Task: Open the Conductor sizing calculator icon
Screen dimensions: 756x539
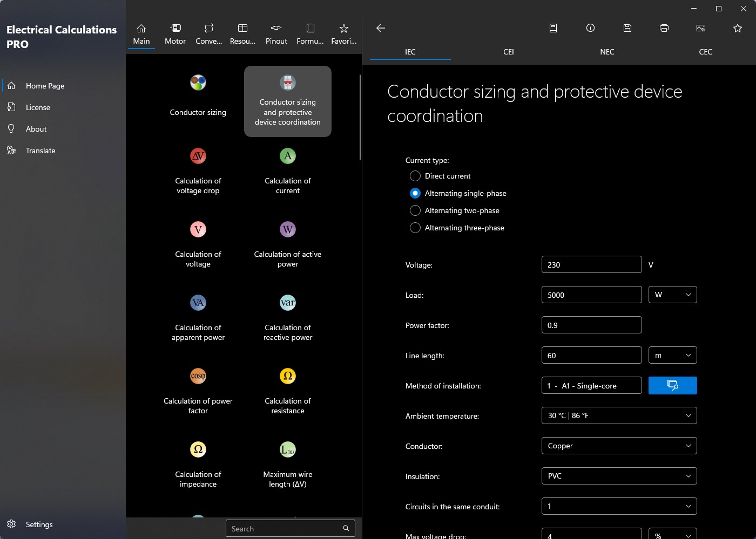Action: pos(198,83)
